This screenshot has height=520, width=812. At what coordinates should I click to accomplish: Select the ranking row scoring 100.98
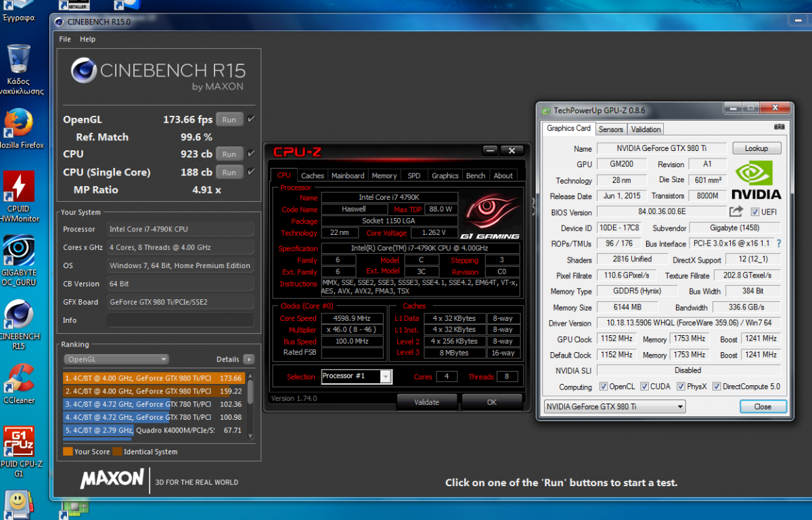154,417
